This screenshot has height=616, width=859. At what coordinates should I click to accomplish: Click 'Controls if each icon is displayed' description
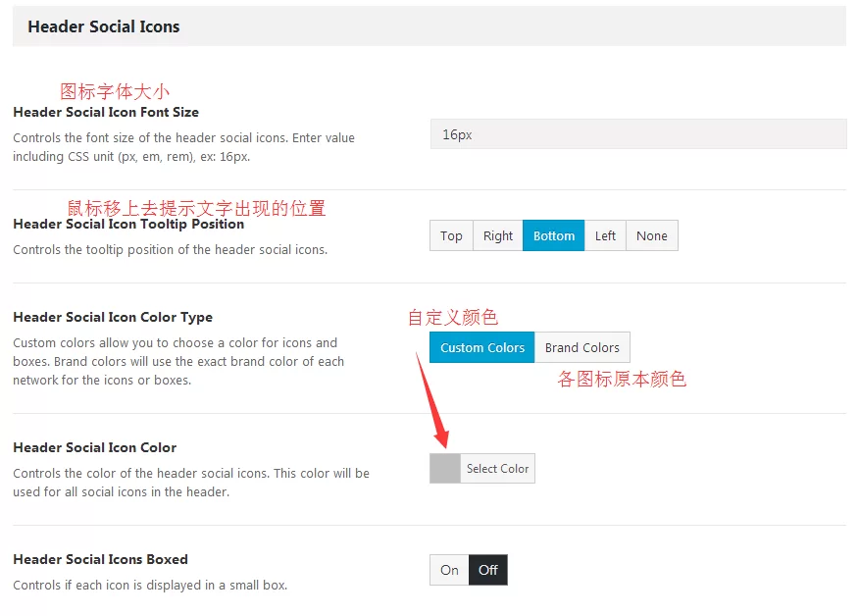pos(150,586)
